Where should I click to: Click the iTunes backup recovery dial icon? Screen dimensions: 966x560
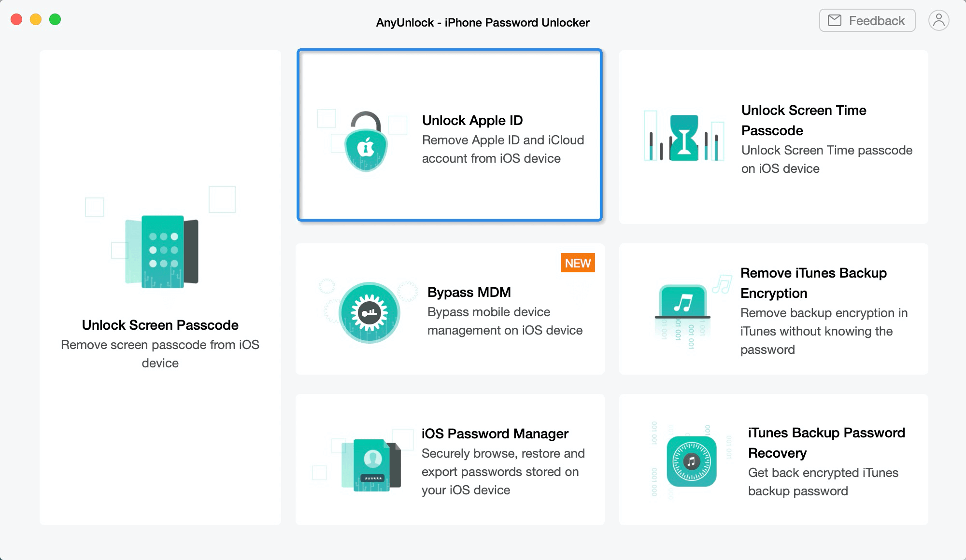[692, 462]
